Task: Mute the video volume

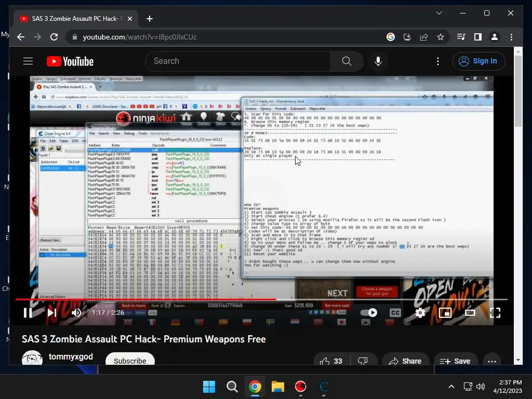Action: [76, 312]
